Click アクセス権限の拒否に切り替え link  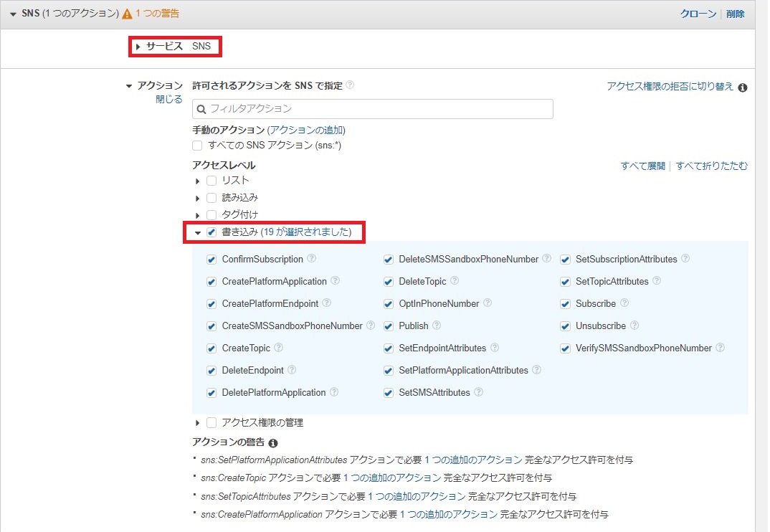coord(670,87)
